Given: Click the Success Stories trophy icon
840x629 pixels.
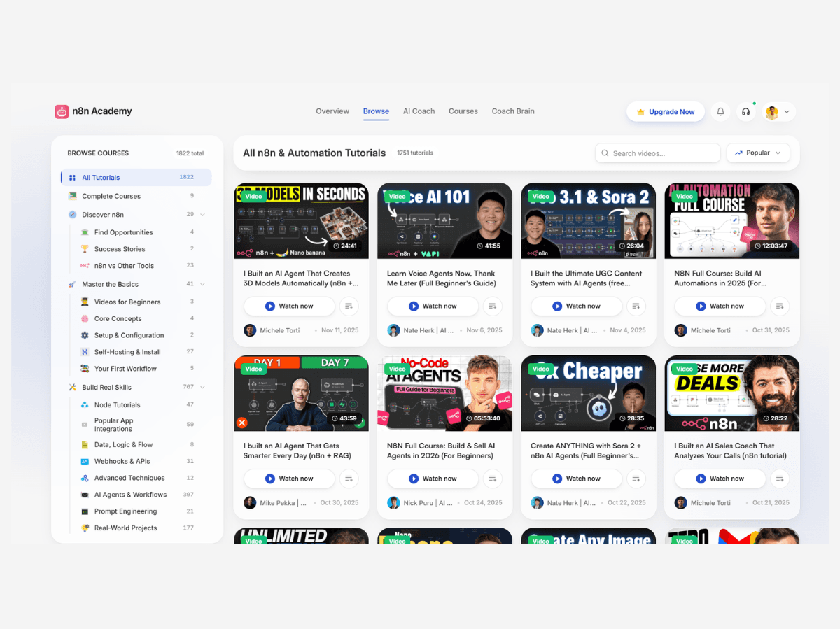Looking at the screenshot, I should [x=85, y=249].
